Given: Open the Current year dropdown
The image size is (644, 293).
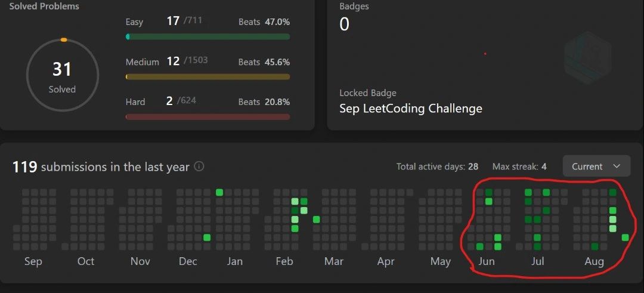Looking at the screenshot, I should point(596,166).
